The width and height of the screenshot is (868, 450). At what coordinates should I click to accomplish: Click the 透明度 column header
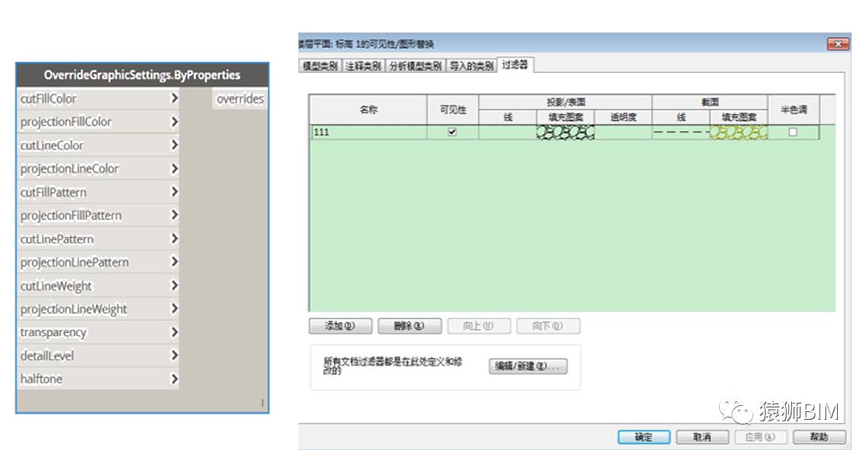click(623, 117)
